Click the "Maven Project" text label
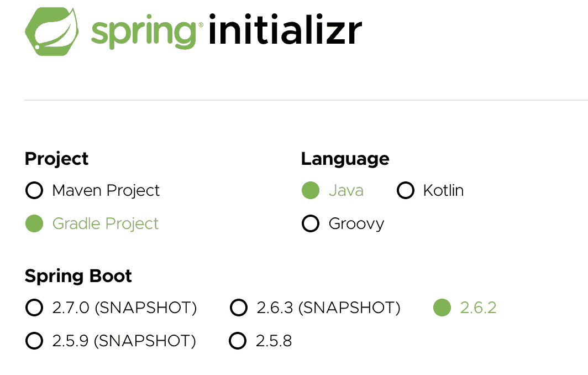 point(106,191)
